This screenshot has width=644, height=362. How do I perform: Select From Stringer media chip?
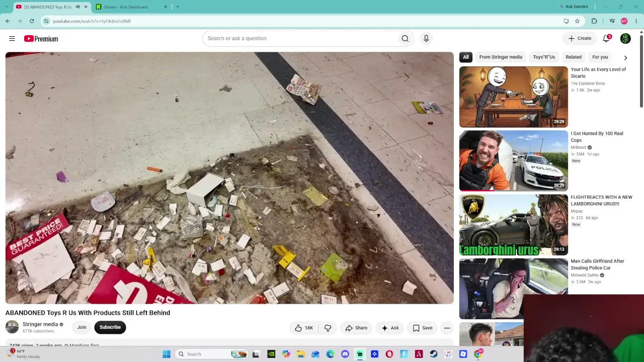point(501,57)
